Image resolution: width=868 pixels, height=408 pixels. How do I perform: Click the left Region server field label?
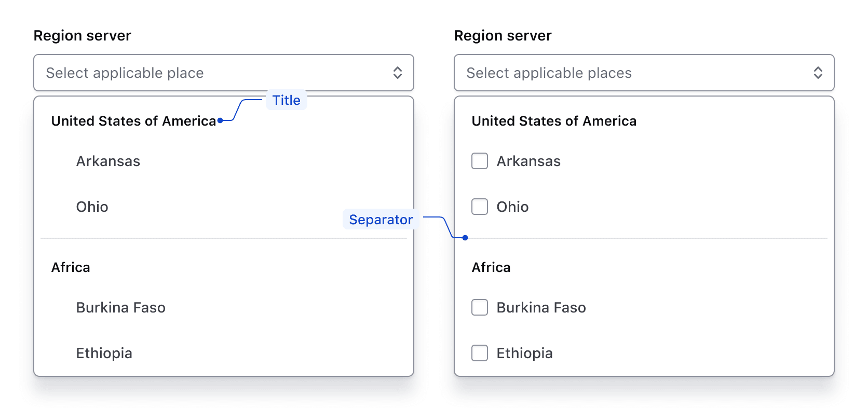(82, 35)
